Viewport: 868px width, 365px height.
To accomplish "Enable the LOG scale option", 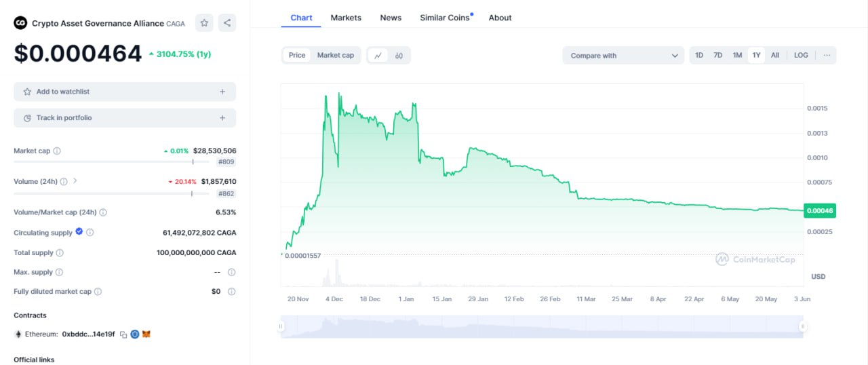I will pyautogui.click(x=801, y=56).
